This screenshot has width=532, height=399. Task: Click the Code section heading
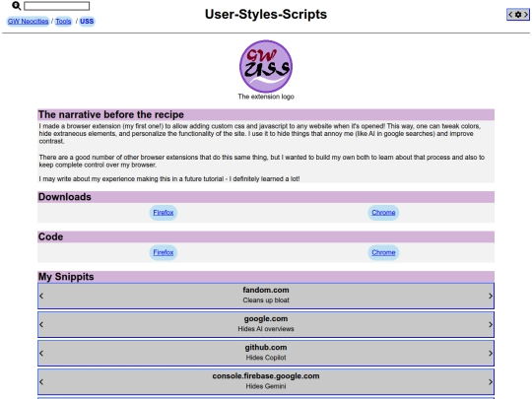[x=50, y=236]
